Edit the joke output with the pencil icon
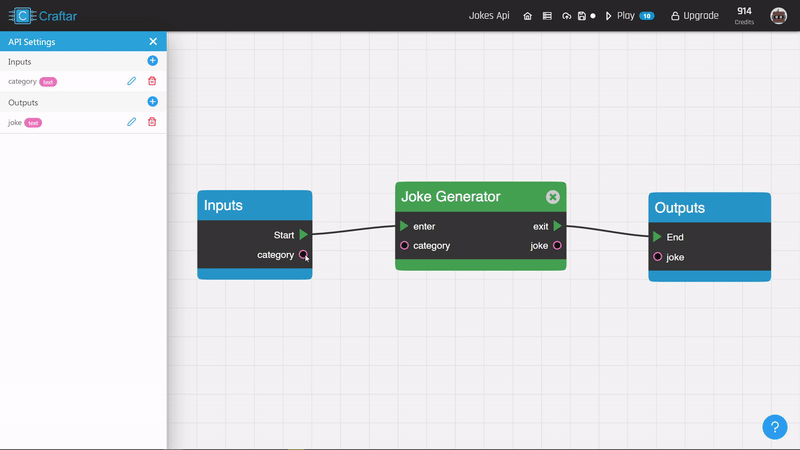 [131, 122]
